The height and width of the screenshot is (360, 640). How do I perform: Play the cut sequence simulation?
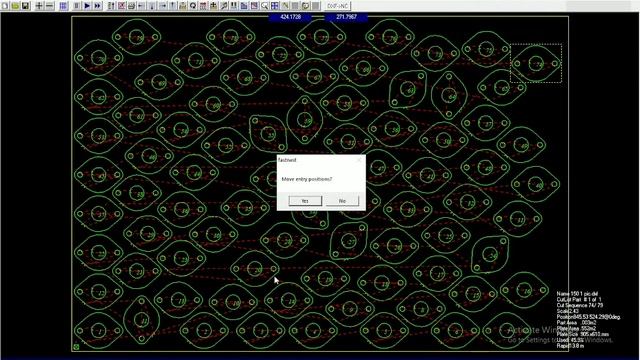[87, 6]
